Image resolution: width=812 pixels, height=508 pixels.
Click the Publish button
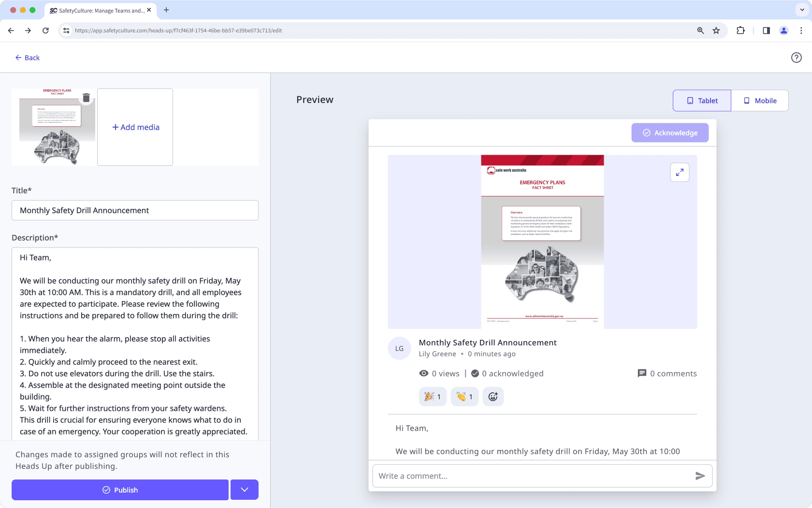pyautogui.click(x=120, y=490)
